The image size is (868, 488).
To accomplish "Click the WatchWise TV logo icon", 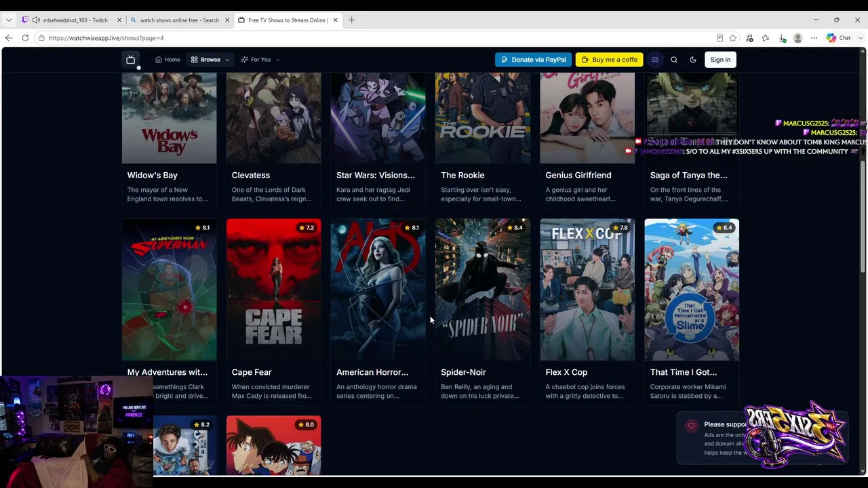I will [131, 60].
